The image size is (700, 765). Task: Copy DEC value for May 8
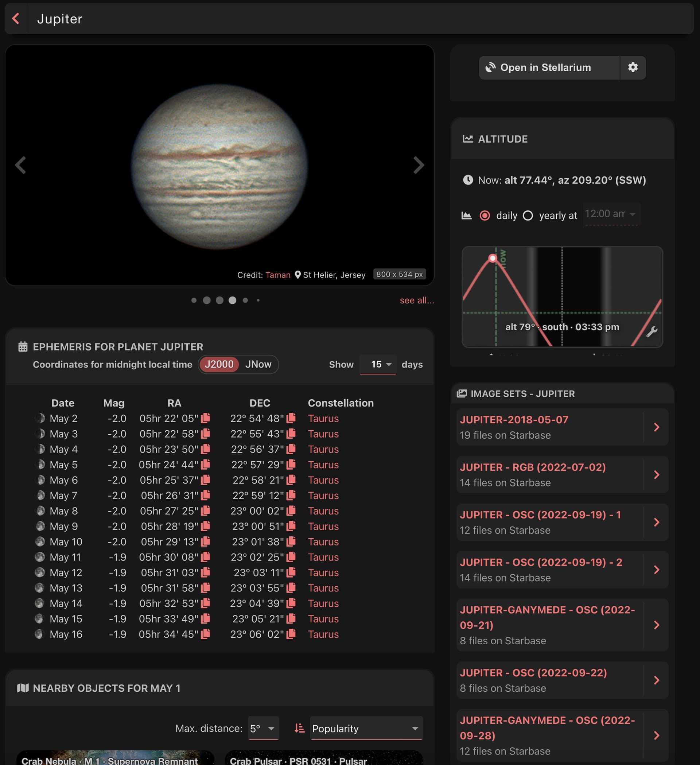coord(291,511)
